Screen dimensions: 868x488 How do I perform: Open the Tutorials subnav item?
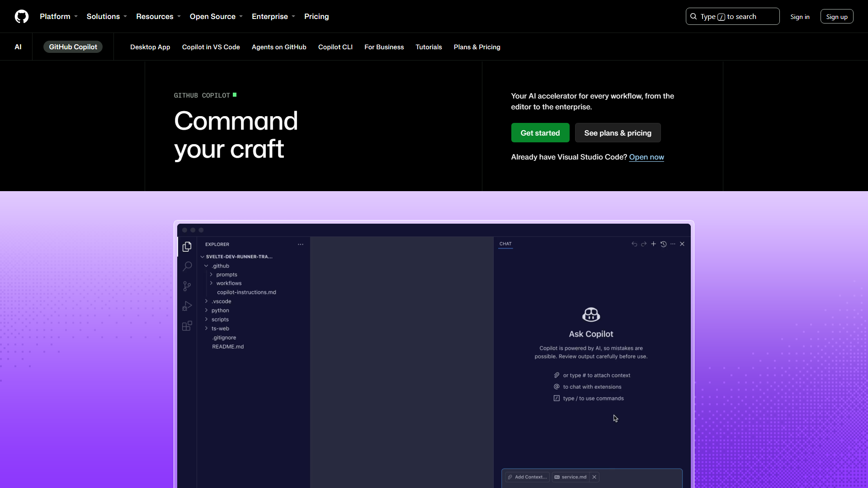pos(429,47)
